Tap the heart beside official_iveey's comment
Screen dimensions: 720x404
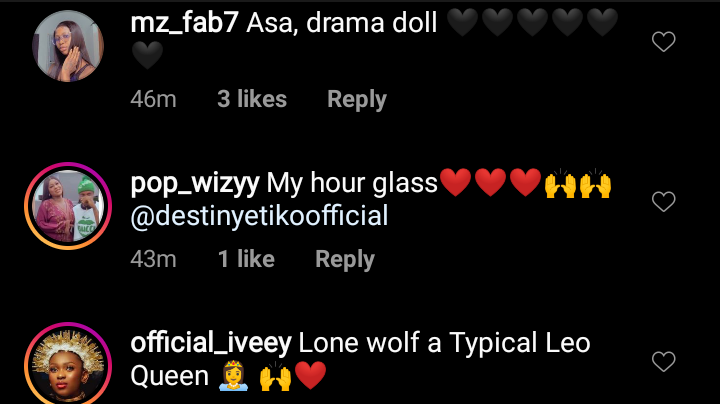pyautogui.click(x=664, y=361)
